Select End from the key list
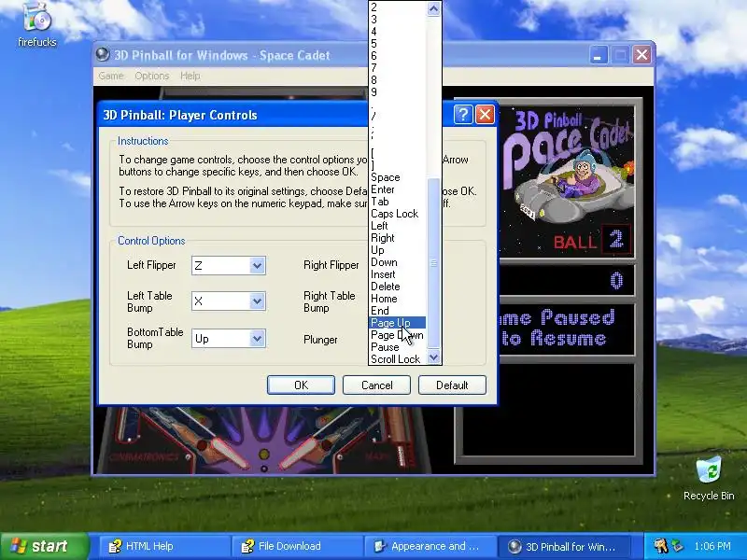 click(x=398, y=311)
